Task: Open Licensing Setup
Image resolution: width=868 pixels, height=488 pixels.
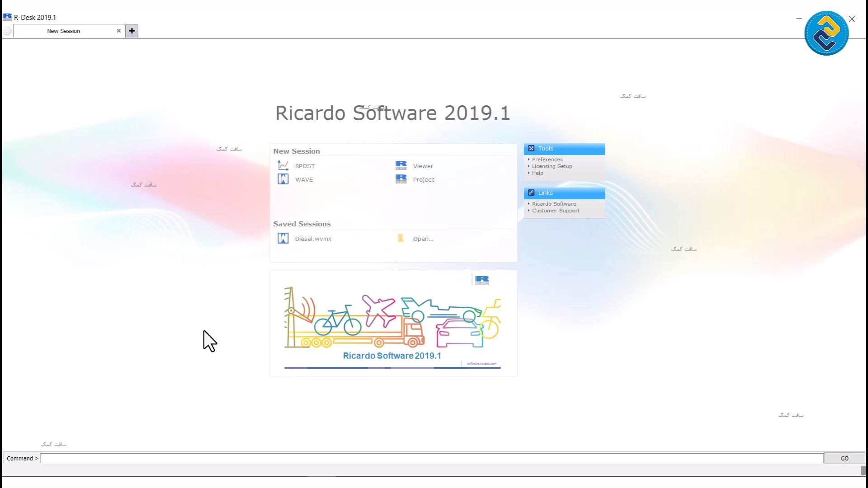Action: (x=552, y=166)
